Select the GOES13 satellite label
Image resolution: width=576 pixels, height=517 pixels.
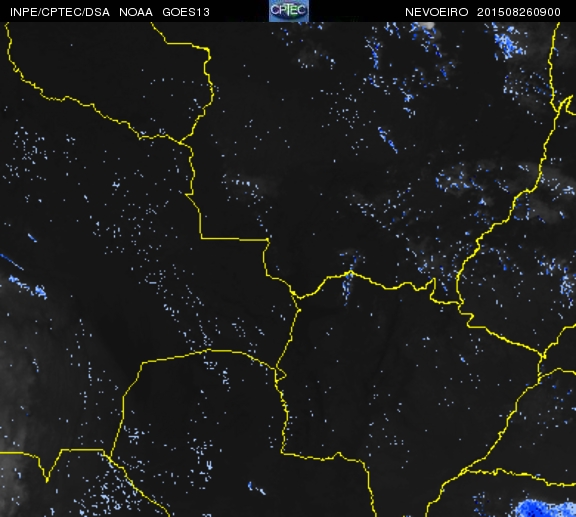[x=186, y=12]
